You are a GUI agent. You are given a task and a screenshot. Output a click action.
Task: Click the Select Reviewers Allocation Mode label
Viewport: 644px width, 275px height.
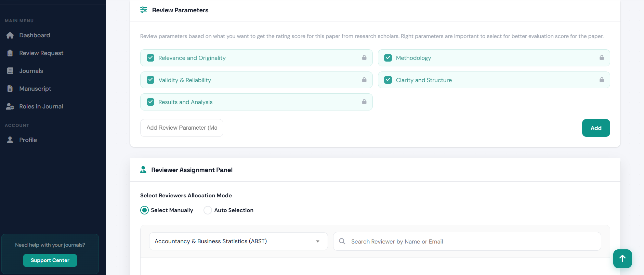[186, 195]
